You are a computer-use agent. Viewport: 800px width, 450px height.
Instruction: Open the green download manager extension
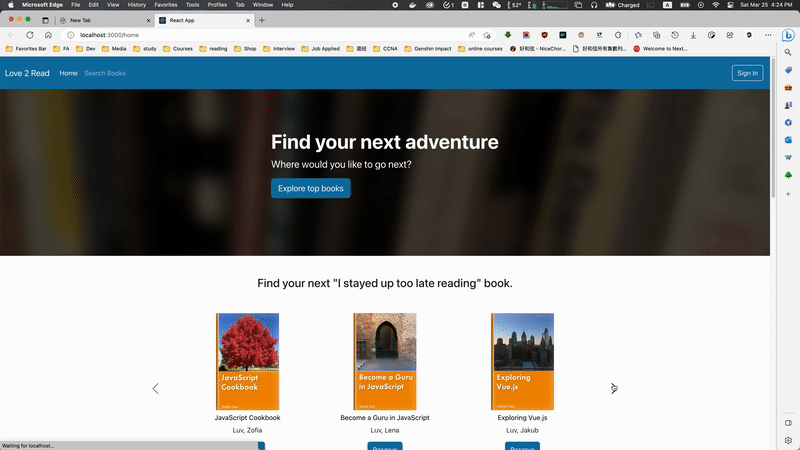tap(508, 35)
